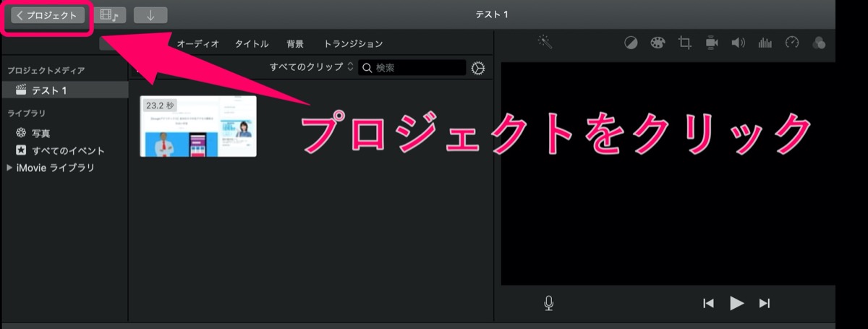Open the タイトル tab
Viewport: 868px width, 329px height.
[252, 44]
